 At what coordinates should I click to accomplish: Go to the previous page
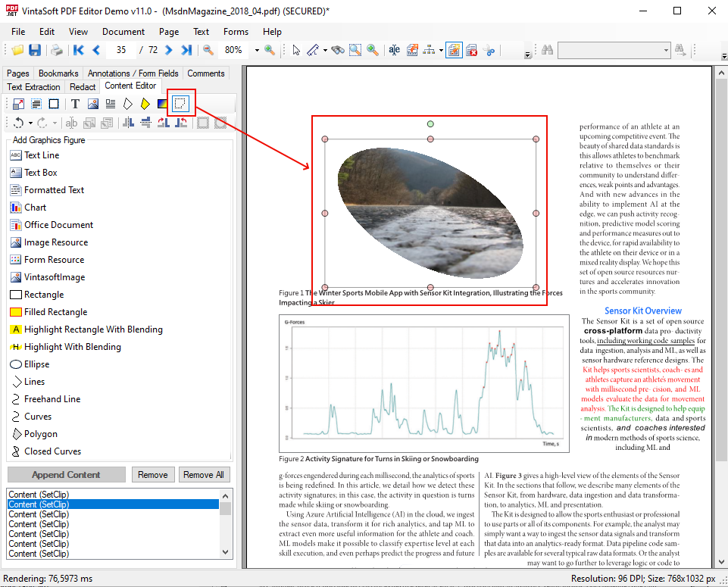point(96,50)
